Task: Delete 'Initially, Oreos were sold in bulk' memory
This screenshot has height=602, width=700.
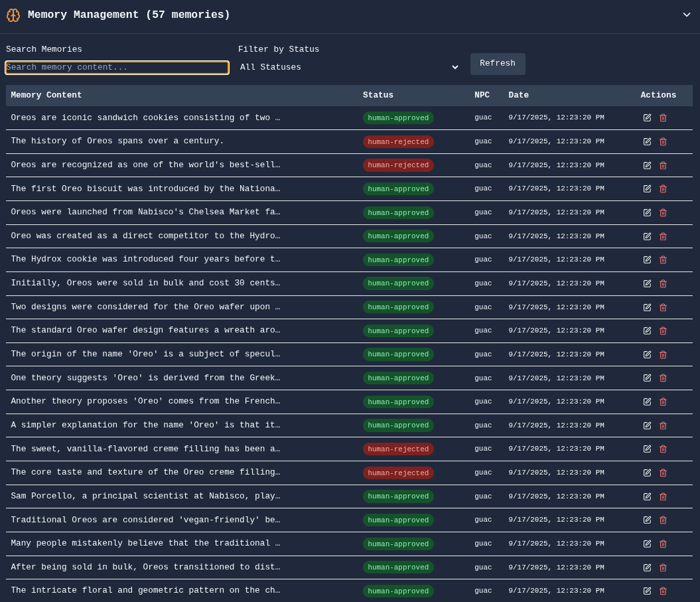Action: coord(663,283)
